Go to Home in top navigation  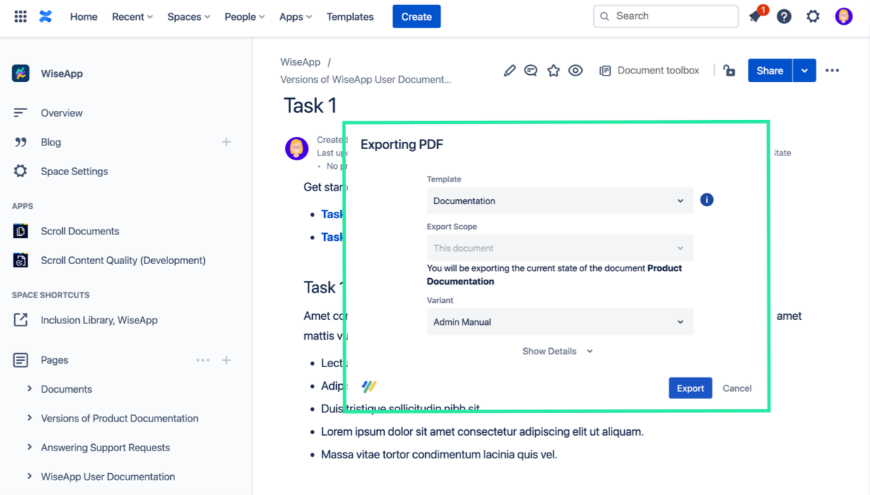pyautogui.click(x=84, y=17)
